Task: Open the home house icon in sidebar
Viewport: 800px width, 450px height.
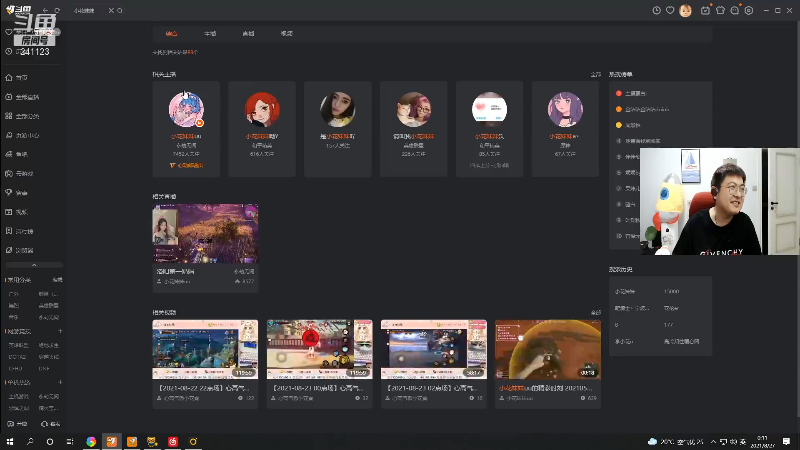Action: point(9,78)
